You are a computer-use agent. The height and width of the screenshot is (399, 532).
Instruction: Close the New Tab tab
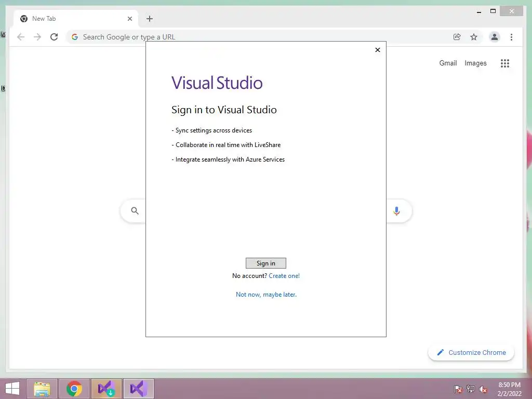pos(129,19)
